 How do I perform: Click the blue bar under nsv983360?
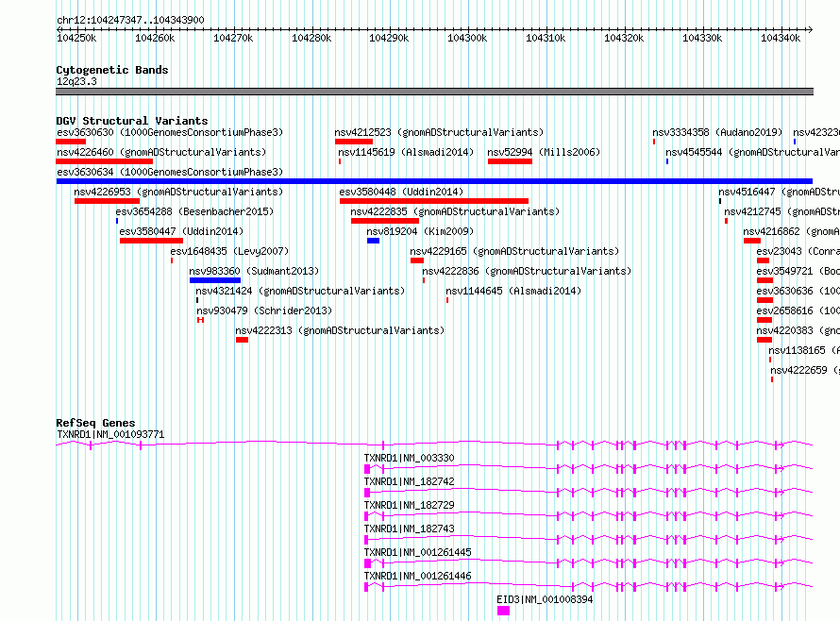tap(215, 280)
